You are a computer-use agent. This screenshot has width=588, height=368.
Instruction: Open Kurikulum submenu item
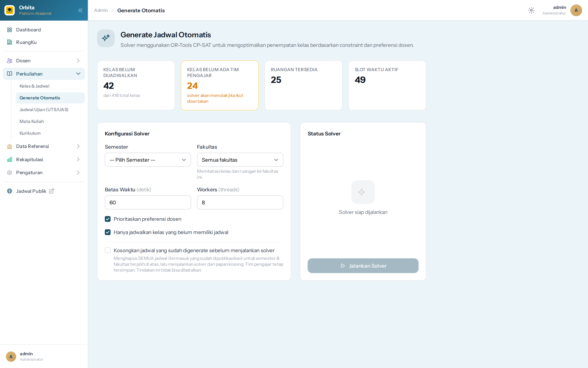(x=50, y=133)
